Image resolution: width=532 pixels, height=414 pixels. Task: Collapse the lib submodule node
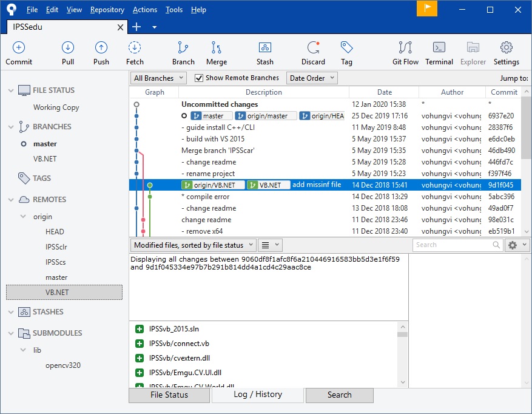point(23,350)
